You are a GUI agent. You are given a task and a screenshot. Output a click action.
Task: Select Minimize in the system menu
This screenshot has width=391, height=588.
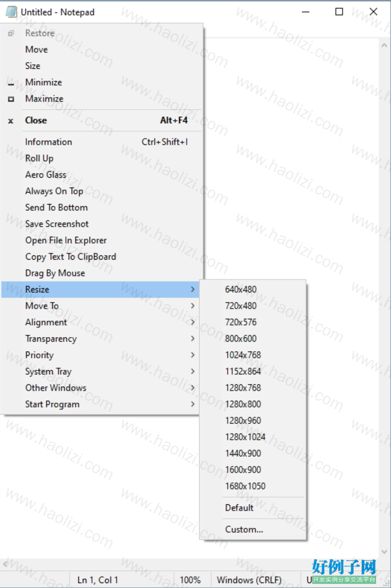102,82
